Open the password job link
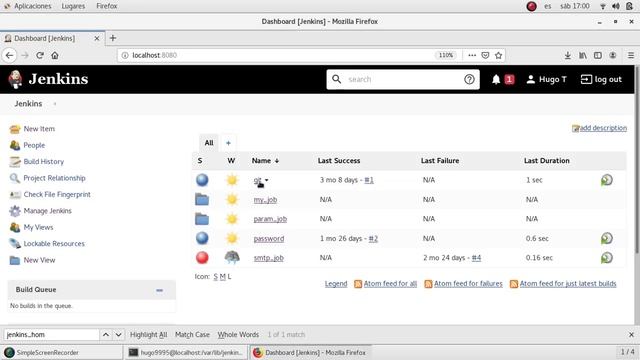This screenshot has height=360, width=640. coord(269,238)
